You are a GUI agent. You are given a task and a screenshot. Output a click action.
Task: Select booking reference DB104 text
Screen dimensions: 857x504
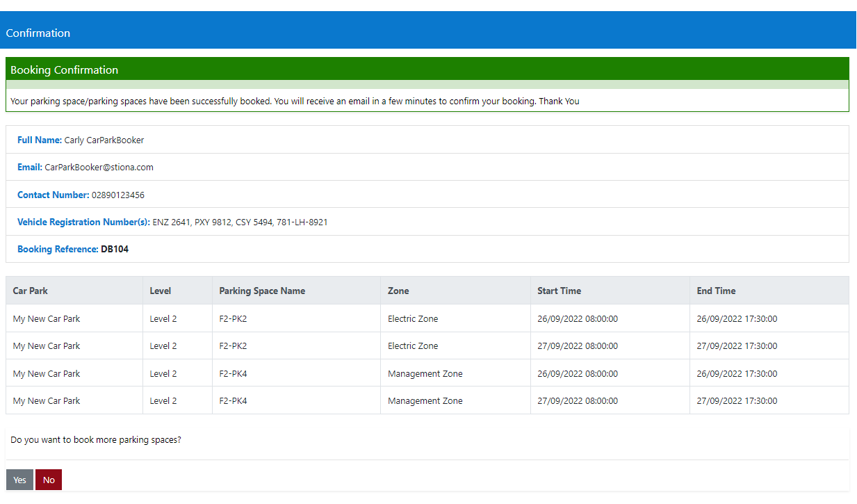[115, 249]
